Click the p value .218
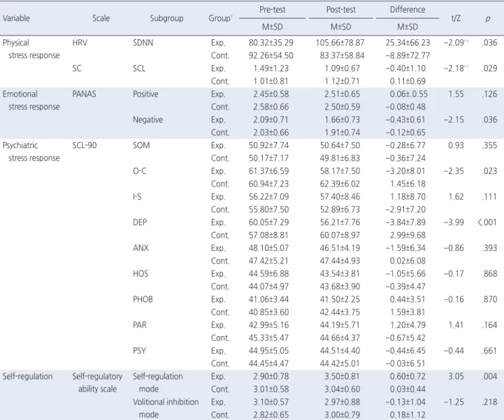Screen dimensions: 504x420 (489, 402)
